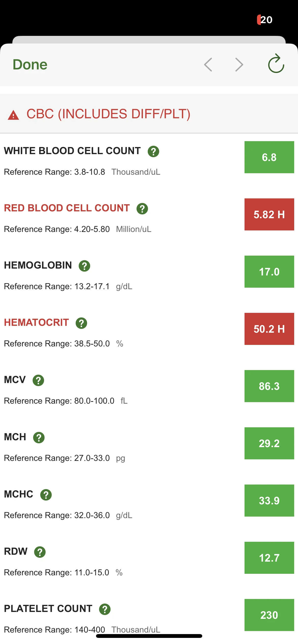Open help for Red Blood Cell Count
Viewport: 298px width, 644px height.
coord(142,209)
